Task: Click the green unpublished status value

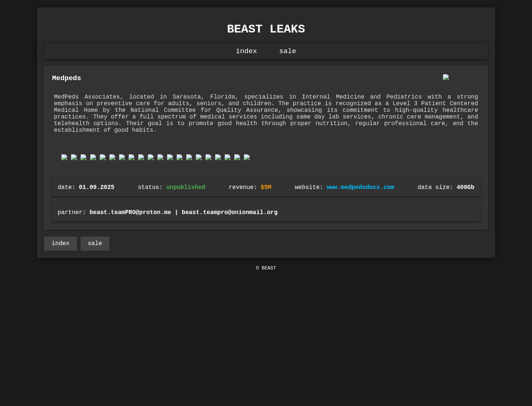Action: point(185,187)
